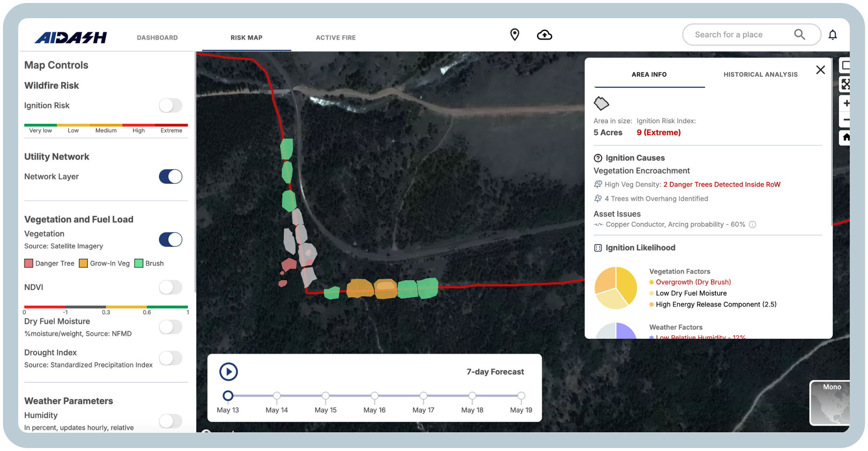Click the Weather Factors pie chart

(616, 331)
